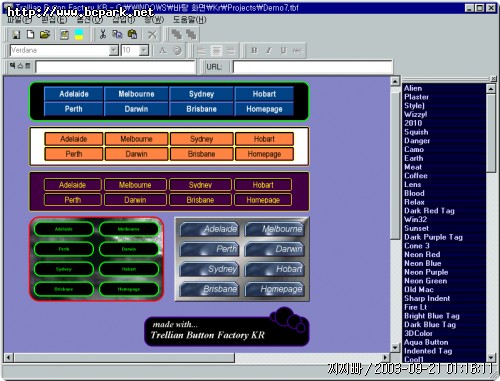This screenshot has width=500, height=381.
Task: Select the metallic blue Perth button
Action: click(x=210, y=249)
